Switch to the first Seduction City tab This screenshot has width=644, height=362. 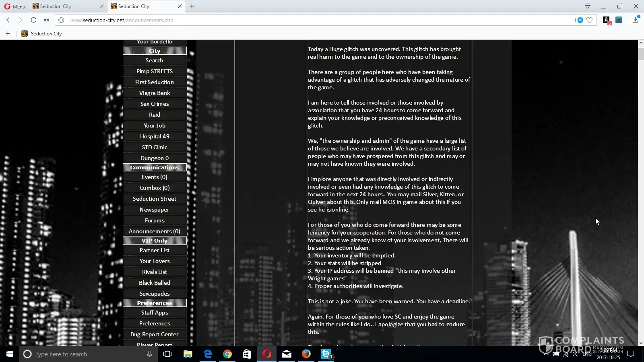64,6
